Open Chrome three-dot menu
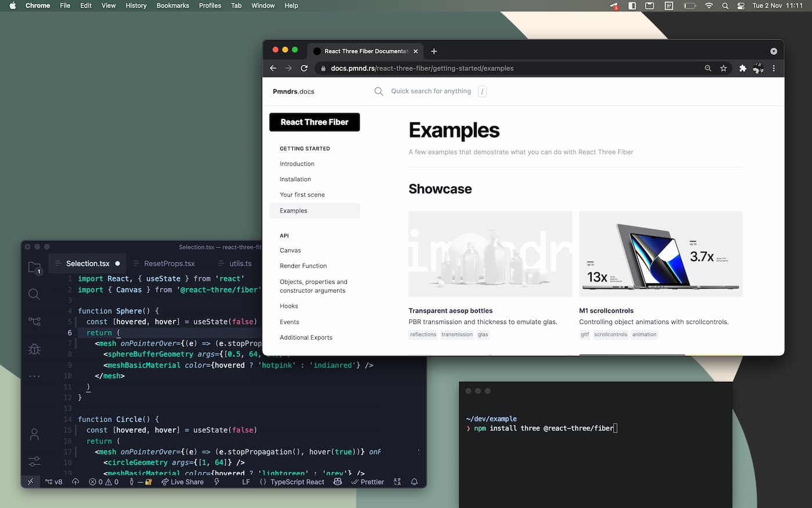The image size is (812, 508). tap(774, 68)
